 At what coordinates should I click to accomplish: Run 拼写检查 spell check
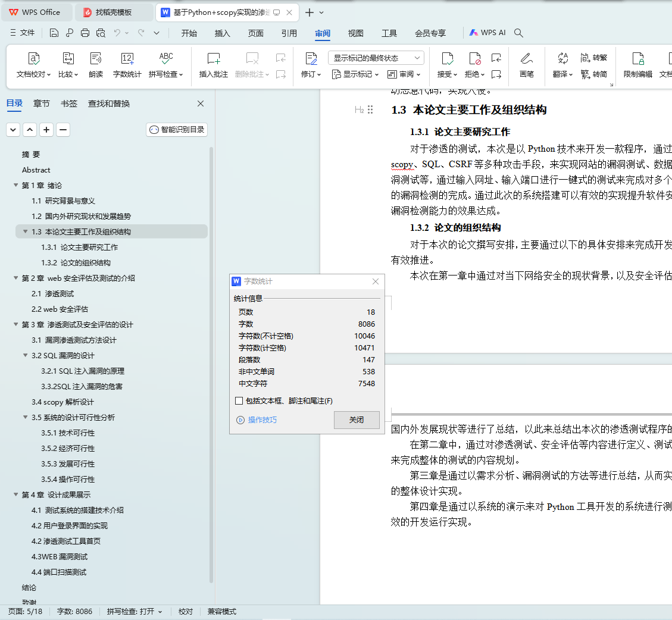tap(166, 65)
